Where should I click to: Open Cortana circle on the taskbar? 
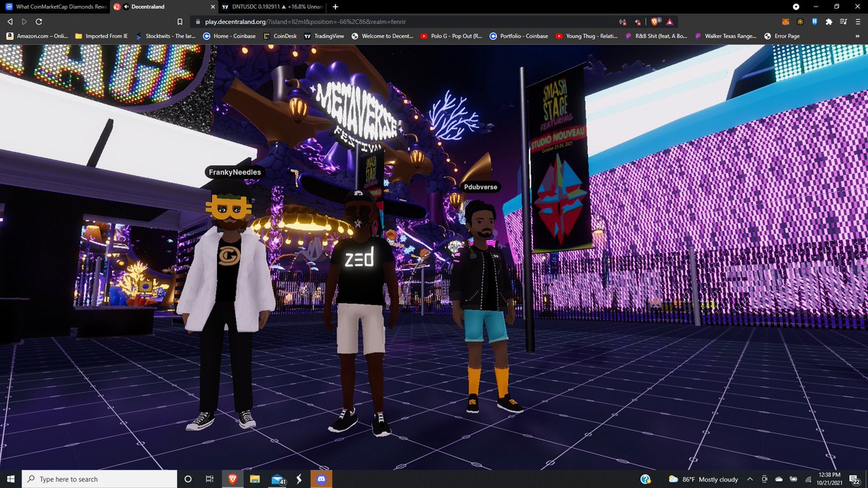188,479
